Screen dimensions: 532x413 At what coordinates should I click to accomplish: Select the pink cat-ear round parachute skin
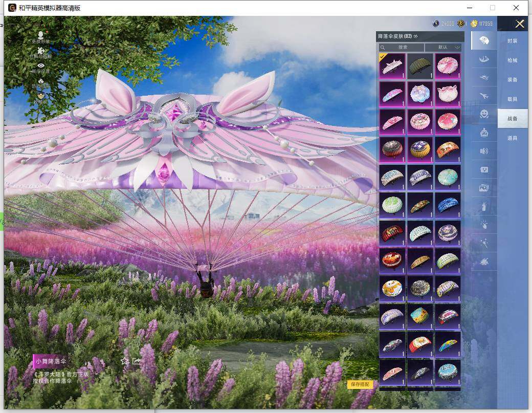click(x=448, y=94)
